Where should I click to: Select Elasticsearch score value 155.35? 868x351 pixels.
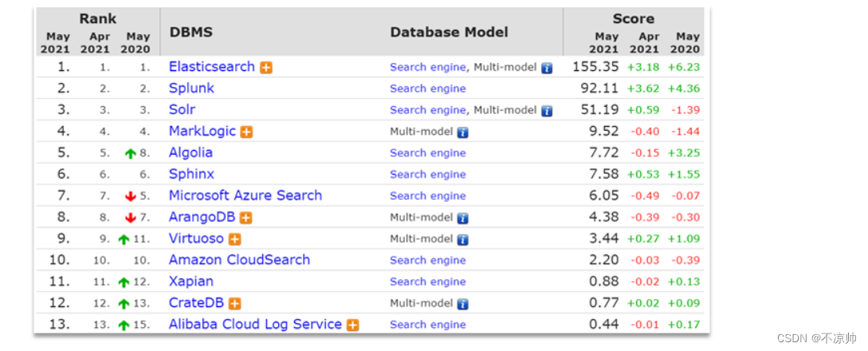coord(595,67)
